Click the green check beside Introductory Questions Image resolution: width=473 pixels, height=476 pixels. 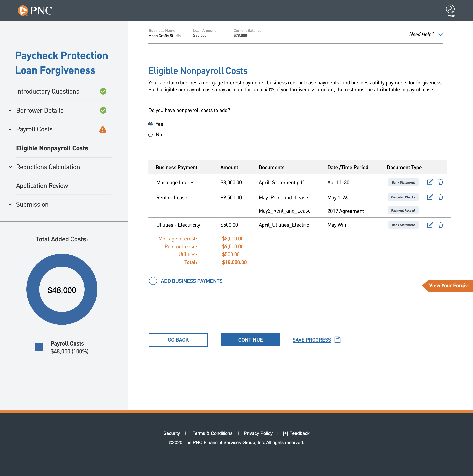click(x=103, y=91)
